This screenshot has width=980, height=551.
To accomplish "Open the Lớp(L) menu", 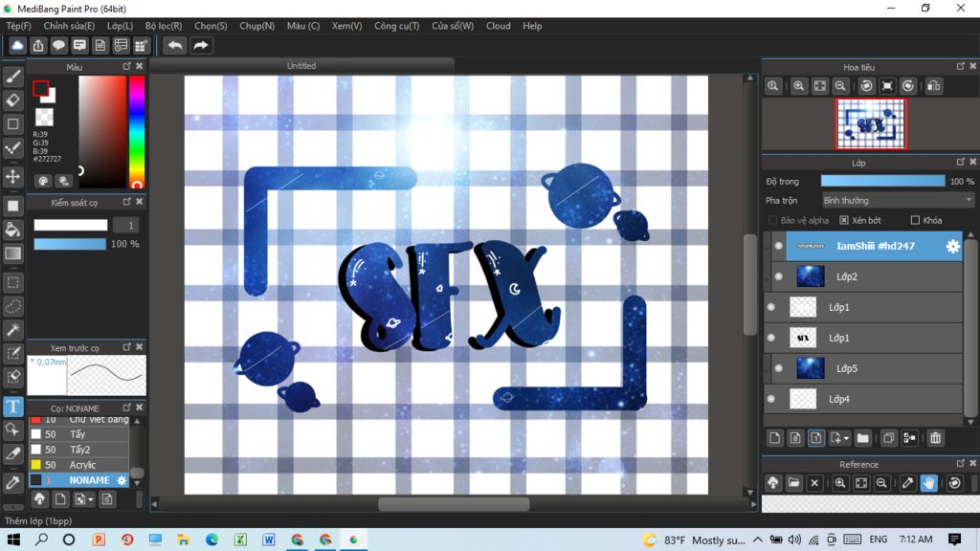I will (x=120, y=26).
